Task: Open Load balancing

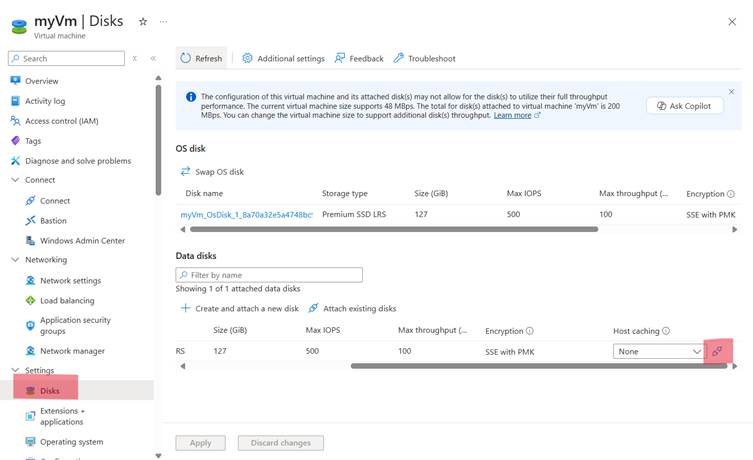Action: pyautogui.click(x=67, y=301)
